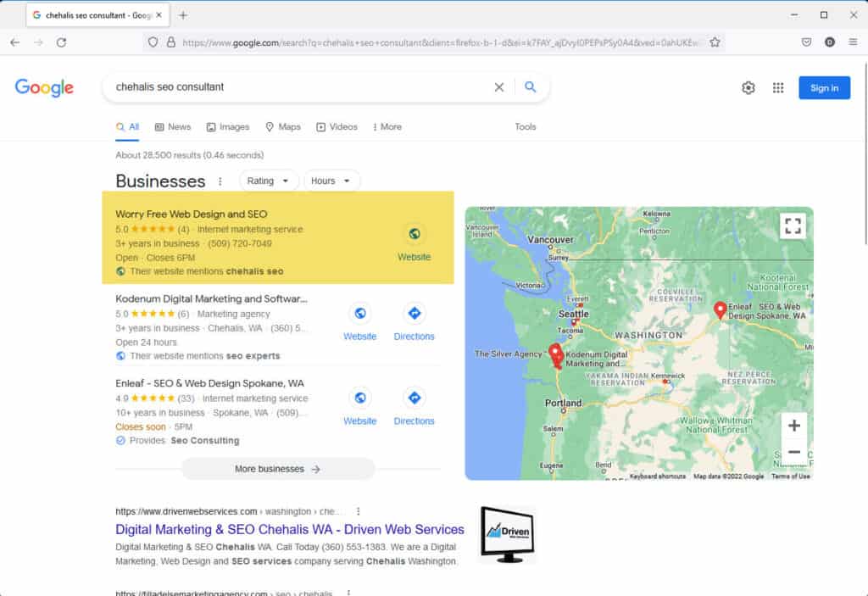Screen dimensions: 868x596
Task: Sign in to Google account
Action: pyautogui.click(x=824, y=88)
